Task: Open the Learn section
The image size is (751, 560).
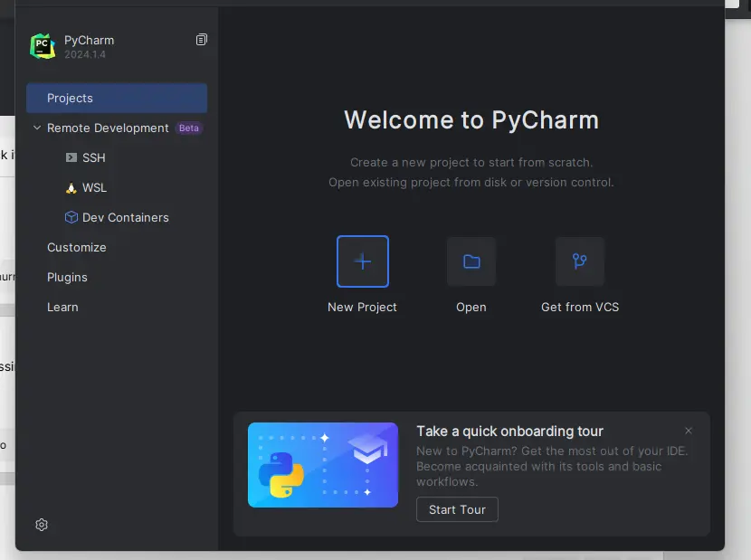Action: [x=62, y=307]
